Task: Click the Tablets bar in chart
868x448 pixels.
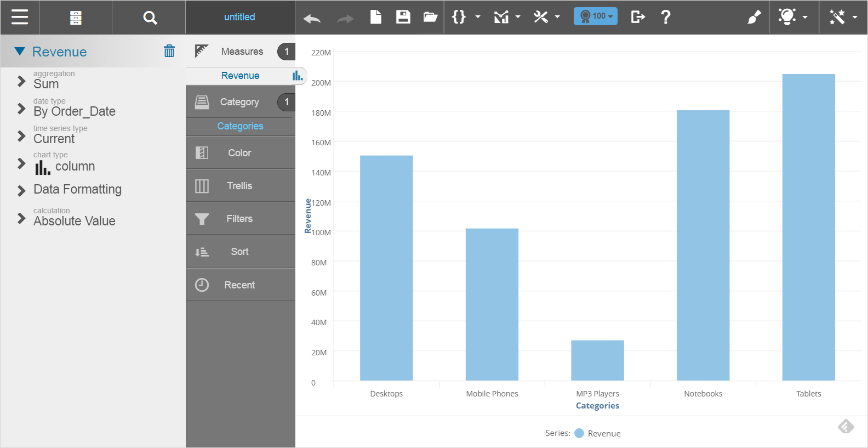Action: (808, 227)
